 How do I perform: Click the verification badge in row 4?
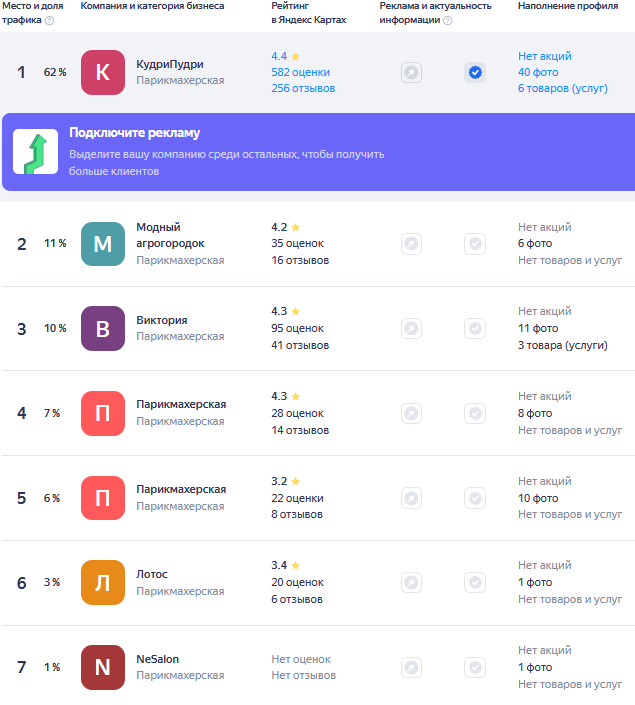pyautogui.click(x=475, y=413)
